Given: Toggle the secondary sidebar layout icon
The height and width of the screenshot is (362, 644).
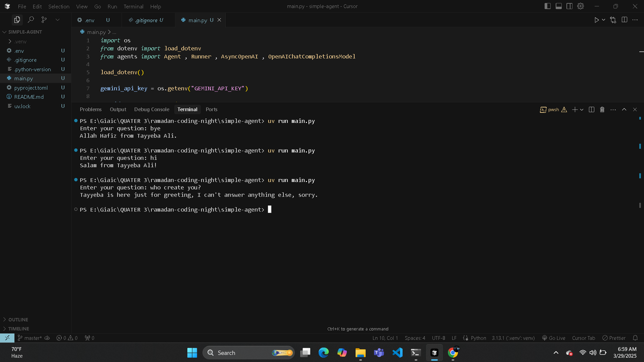Looking at the screenshot, I should (x=569, y=6).
